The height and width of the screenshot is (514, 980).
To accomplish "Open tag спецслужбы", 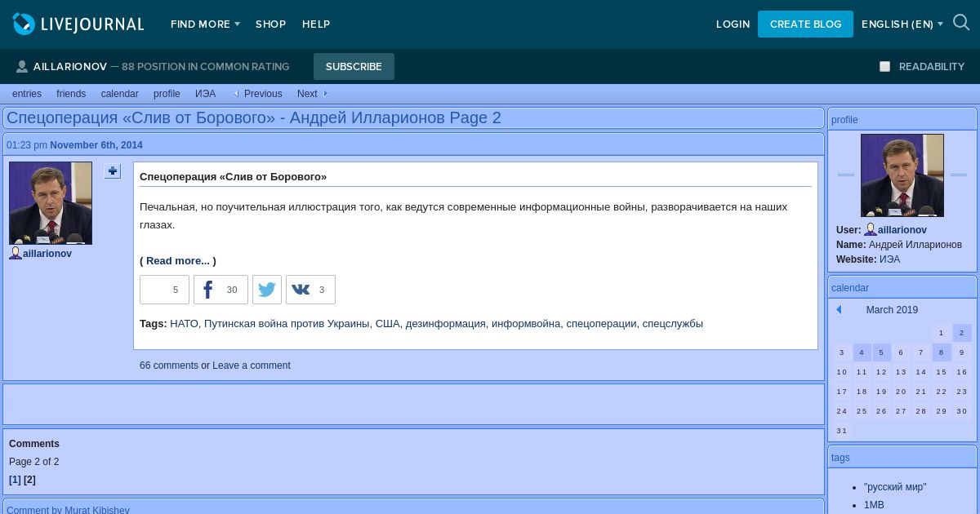I will point(673,324).
